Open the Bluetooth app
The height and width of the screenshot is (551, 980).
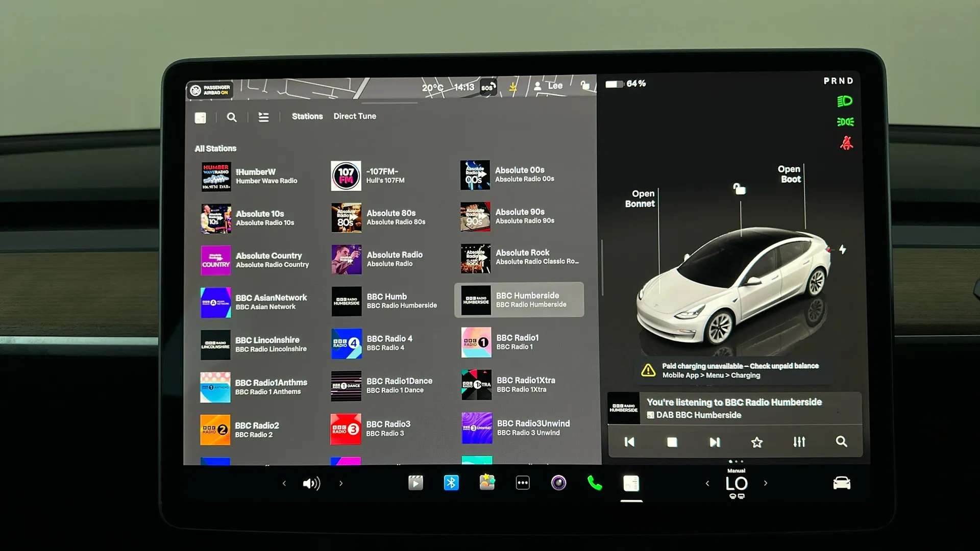[x=451, y=483]
